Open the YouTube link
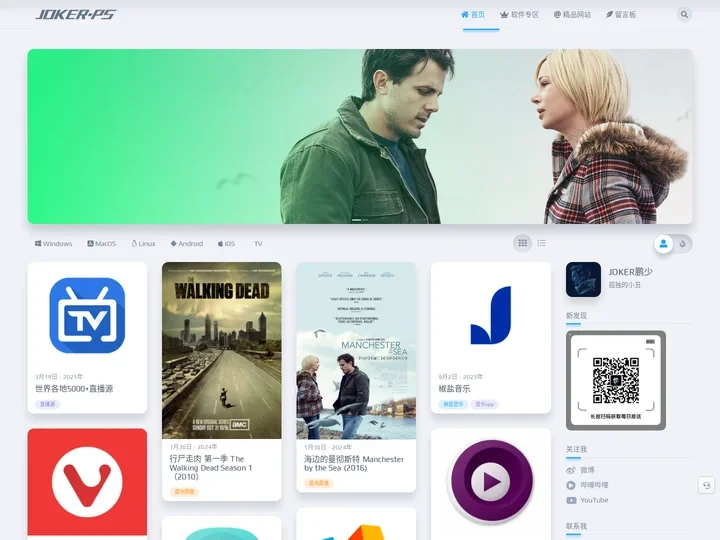This screenshot has height=540, width=720. click(594, 500)
